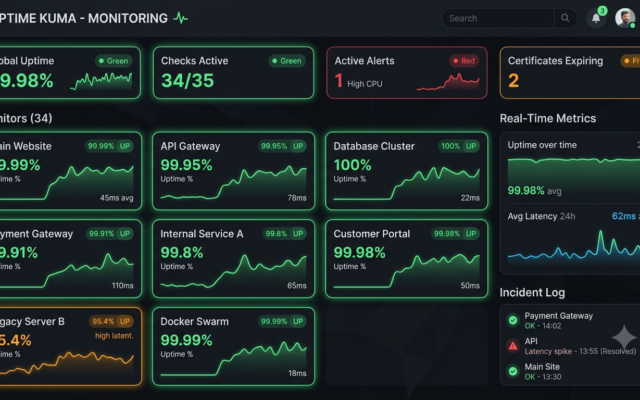The image size is (640, 400).
Task: Open the Active Alerts card
Action: coord(407,73)
